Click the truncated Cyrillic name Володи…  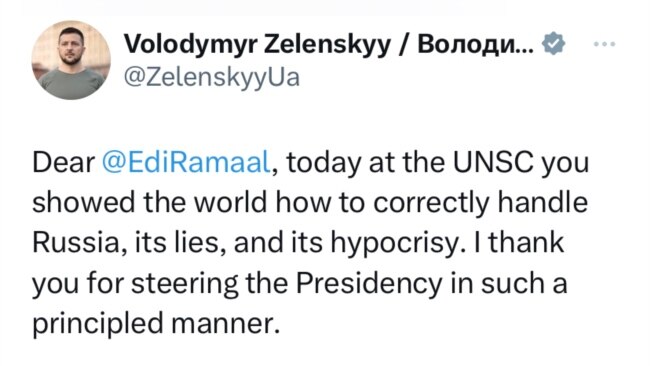point(476,44)
